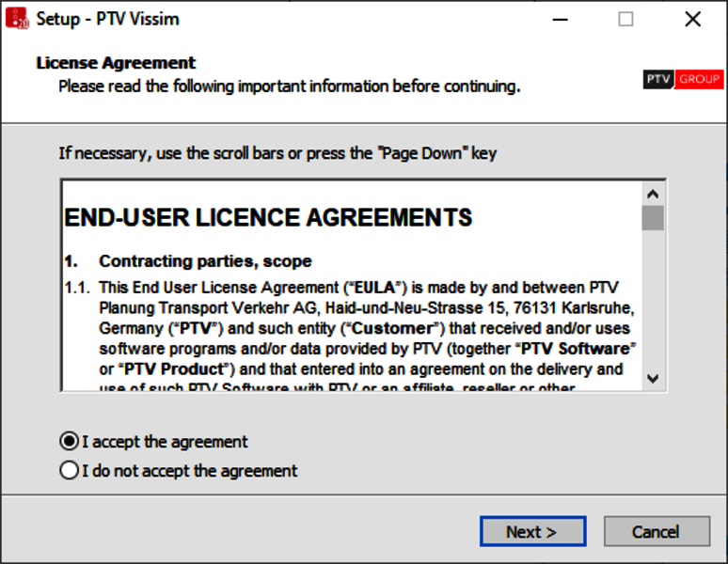The width and height of the screenshot is (728, 564).
Task: Click the "Please read the following" subtitle text
Action: (x=289, y=86)
